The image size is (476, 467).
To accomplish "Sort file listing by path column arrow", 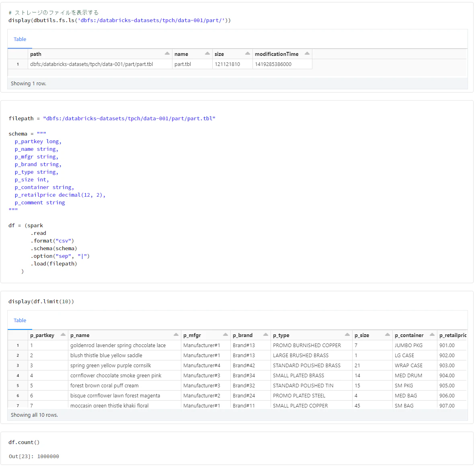I will [167, 54].
